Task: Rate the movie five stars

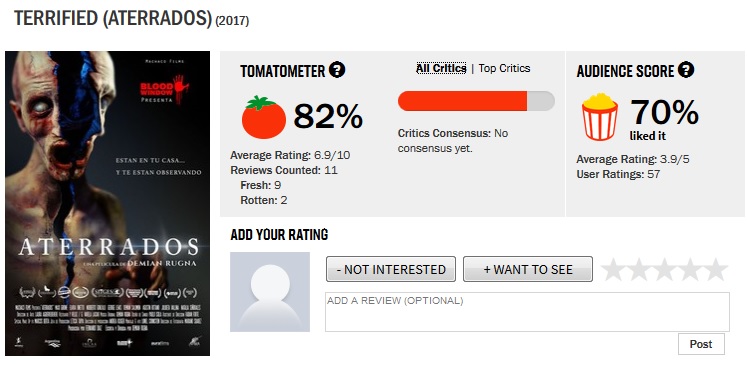Action: click(715, 270)
